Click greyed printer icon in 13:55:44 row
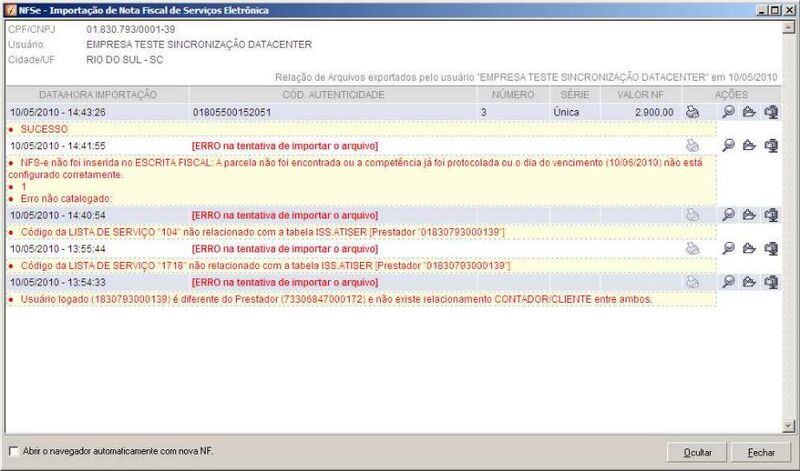The width and height of the screenshot is (800, 471). coord(692,249)
